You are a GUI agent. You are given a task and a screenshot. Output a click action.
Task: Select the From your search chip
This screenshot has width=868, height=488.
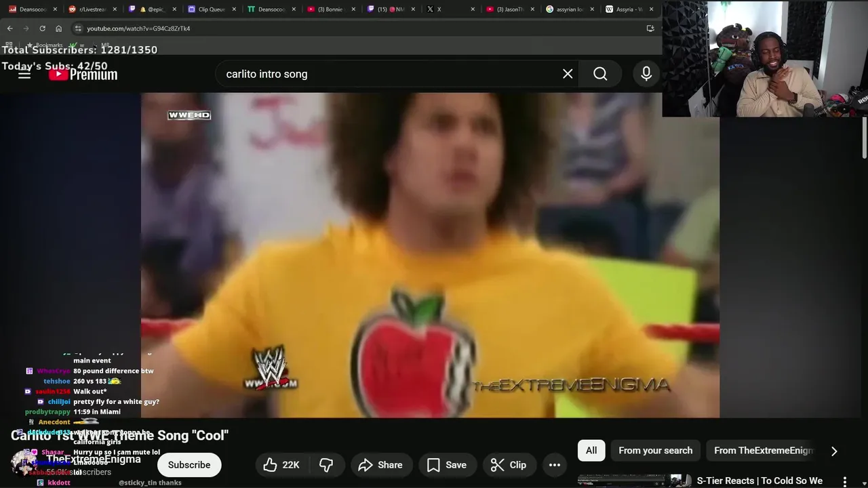tap(656, 451)
